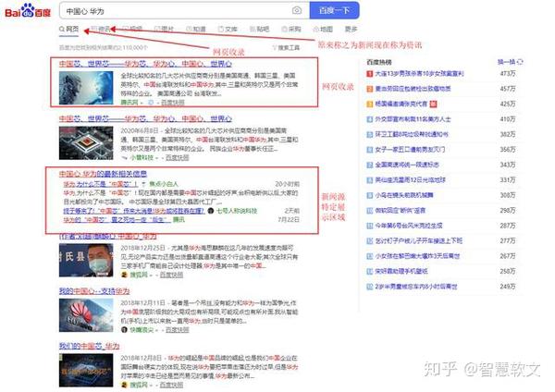Click the 百度一下 search button
The width and height of the screenshot is (555, 392).
[x=335, y=10]
